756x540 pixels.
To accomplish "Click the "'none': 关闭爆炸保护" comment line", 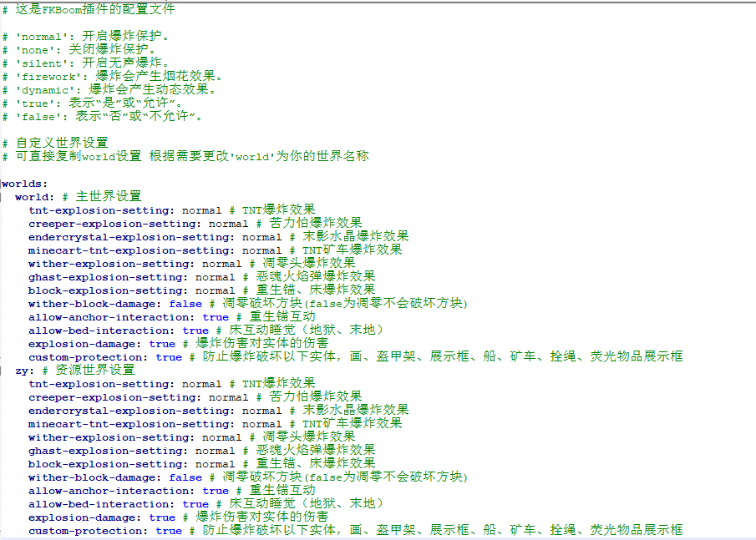I will [79, 49].
